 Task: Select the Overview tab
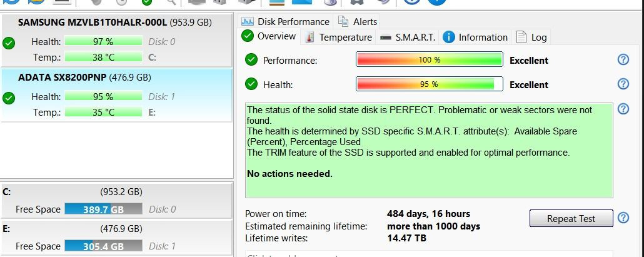[x=269, y=36]
